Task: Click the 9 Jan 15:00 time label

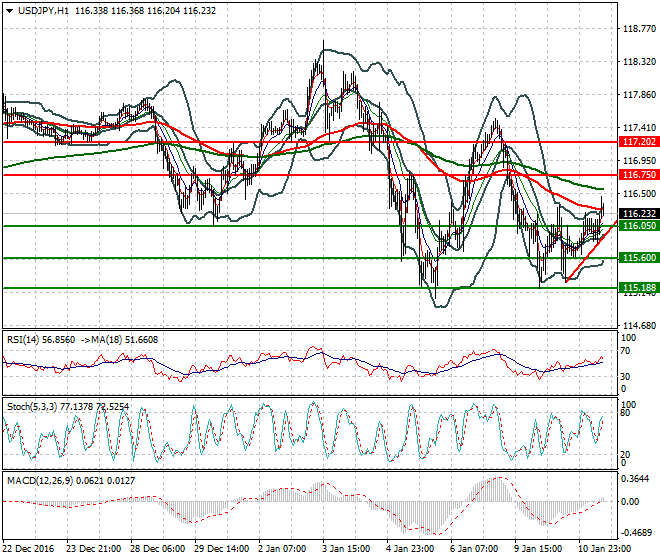Action: pyautogui.click(x=538, y=549)
